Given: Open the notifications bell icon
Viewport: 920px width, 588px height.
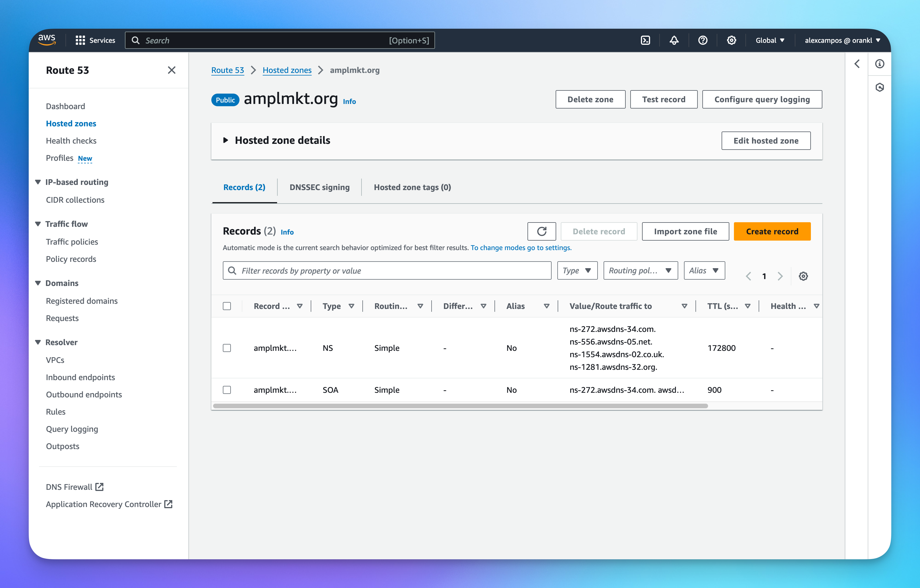Looking at the screenshot, I should (674, 40).
